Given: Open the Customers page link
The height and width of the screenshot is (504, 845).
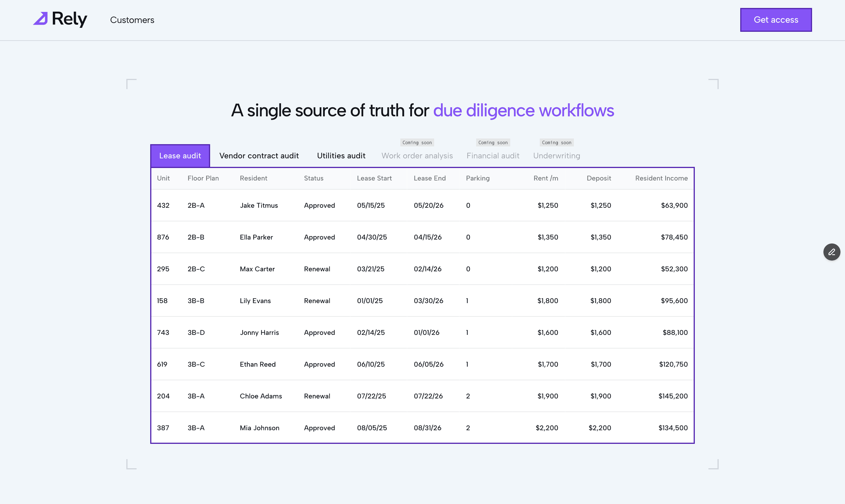Looking at the screenshot, I should point(132,20).
